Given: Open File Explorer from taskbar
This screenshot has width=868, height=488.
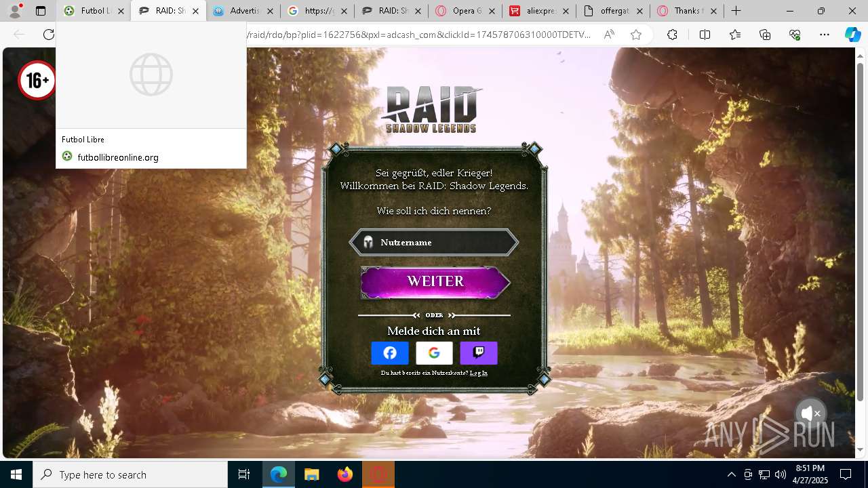Looking at the screenshot, I should [311, 474].
